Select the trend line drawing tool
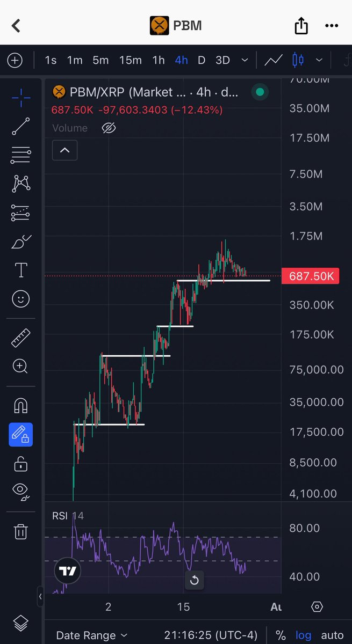Screen dimensions: 352x644 [20, 126]
